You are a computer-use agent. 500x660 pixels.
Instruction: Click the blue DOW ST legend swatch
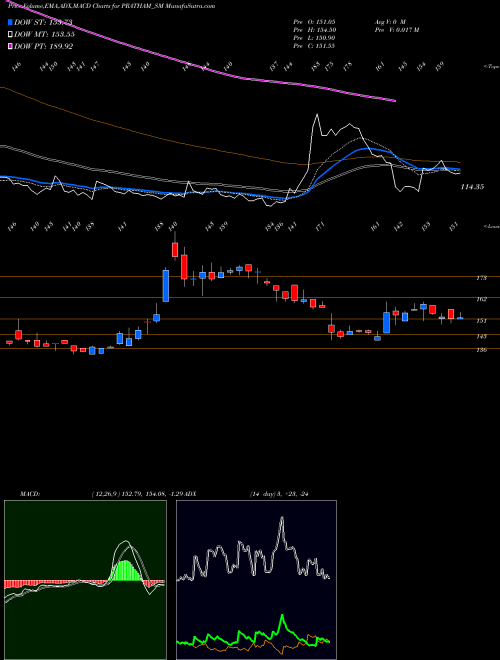pyautogui.click(x=10, y=22)
